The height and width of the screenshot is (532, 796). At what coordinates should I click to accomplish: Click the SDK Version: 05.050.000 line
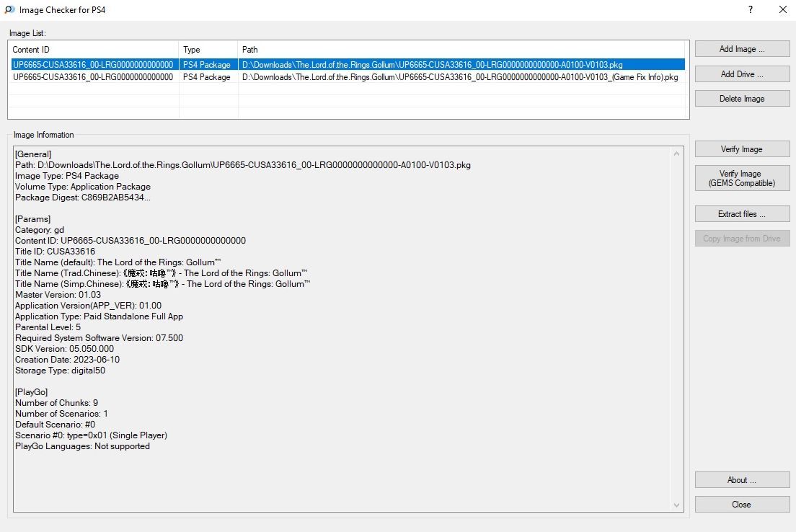(x=64, y=349)
